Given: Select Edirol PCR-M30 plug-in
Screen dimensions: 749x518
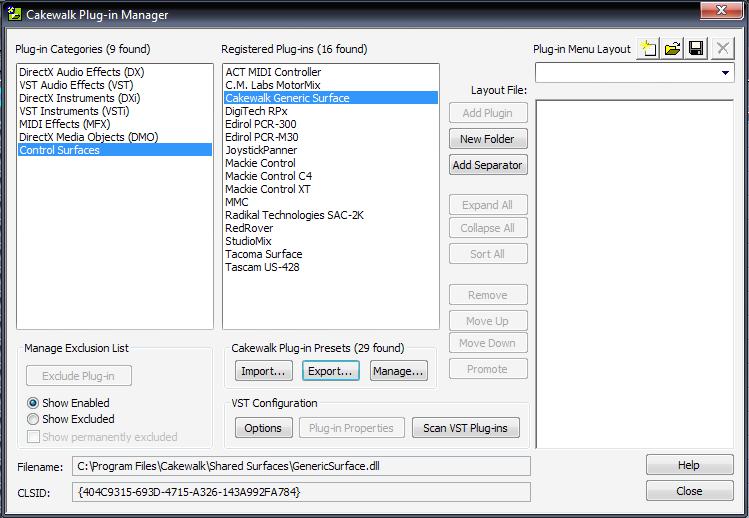Looking at the screenshot, I should (331, 137).
